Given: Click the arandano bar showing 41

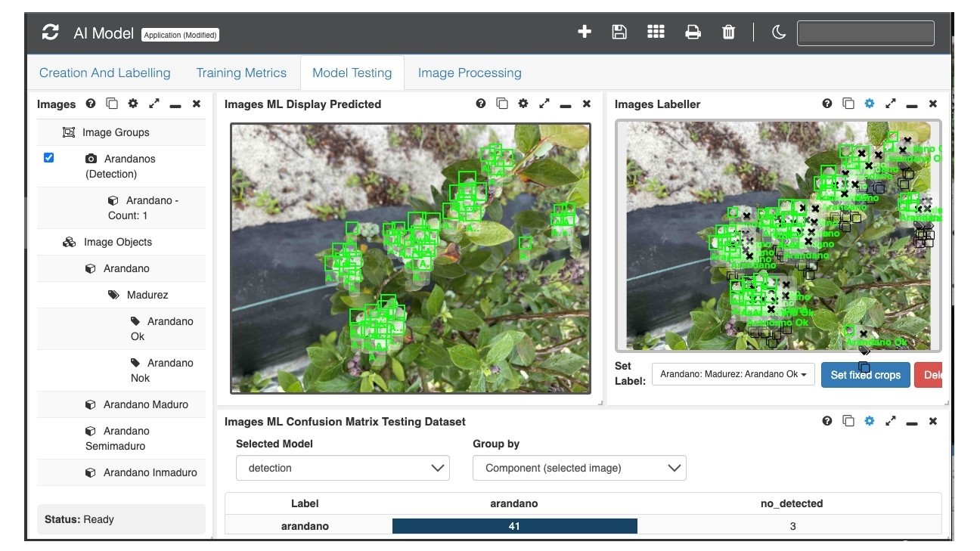Looking at the screenshot, I should (514, 526).
